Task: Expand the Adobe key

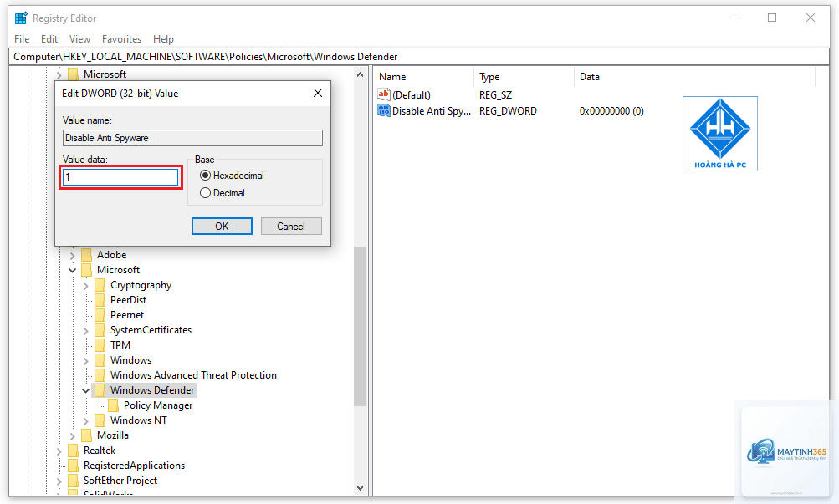Action: pos(72,256)
